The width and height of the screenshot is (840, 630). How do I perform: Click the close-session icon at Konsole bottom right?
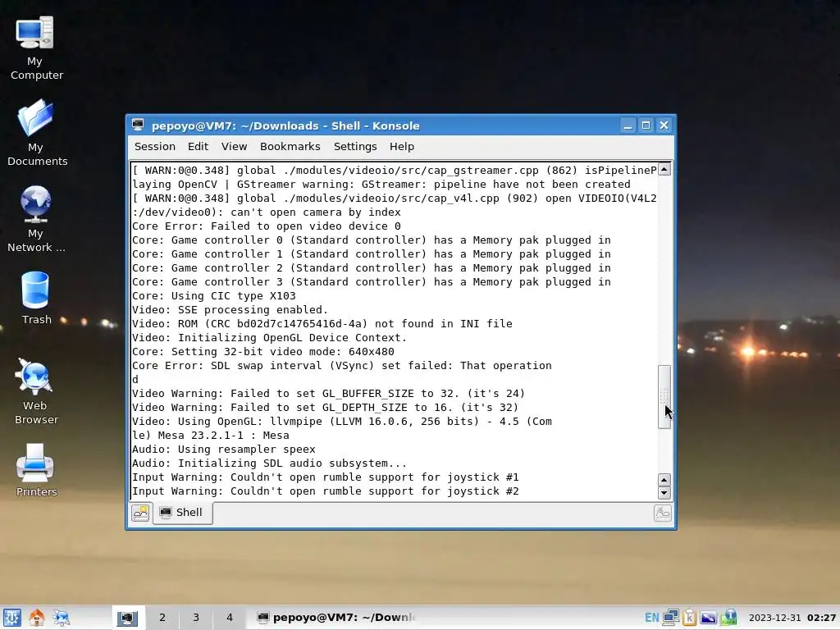point(662,513)
